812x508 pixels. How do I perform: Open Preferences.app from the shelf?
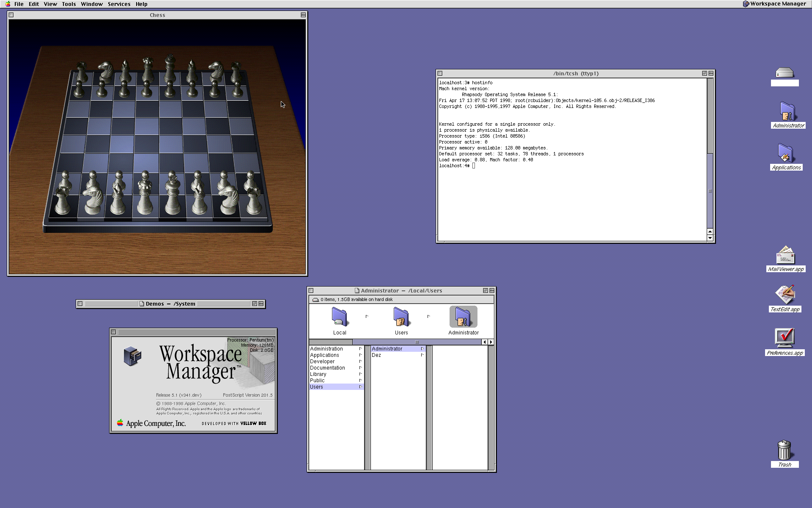785,338
